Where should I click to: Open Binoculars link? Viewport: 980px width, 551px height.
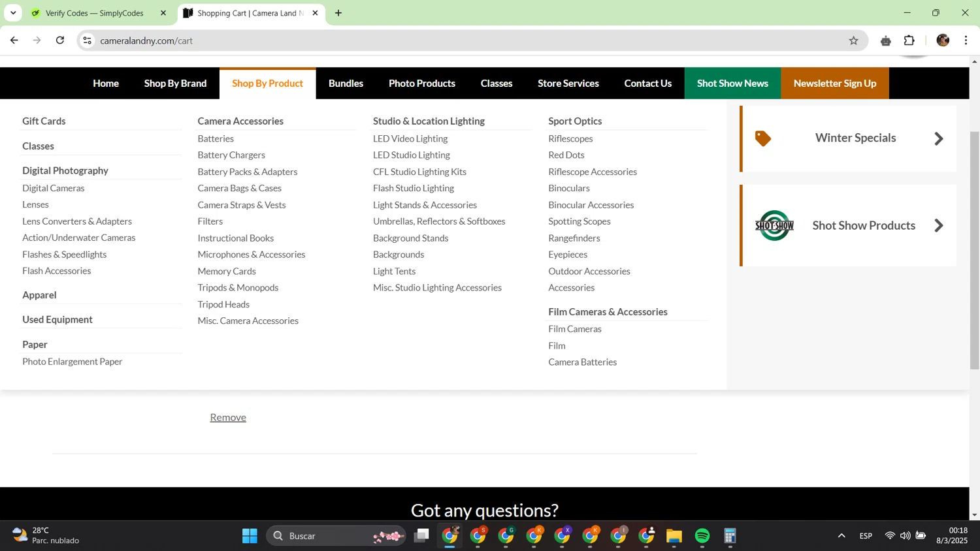pyautogui.click(x=569, y=188)
